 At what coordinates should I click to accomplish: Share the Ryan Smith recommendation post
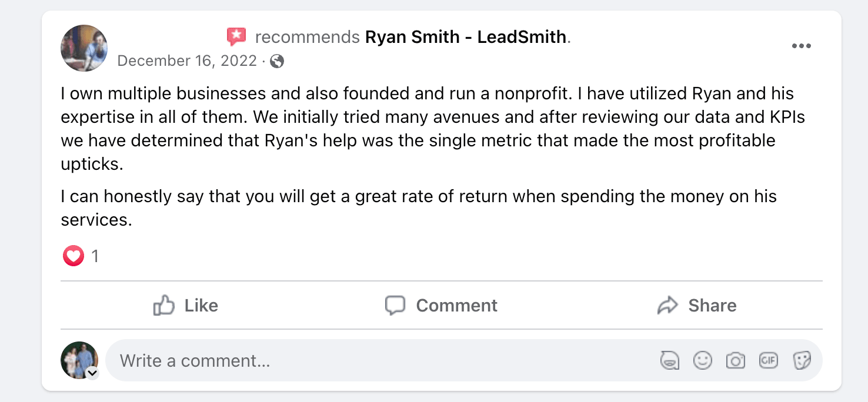(x=697, y=306)
